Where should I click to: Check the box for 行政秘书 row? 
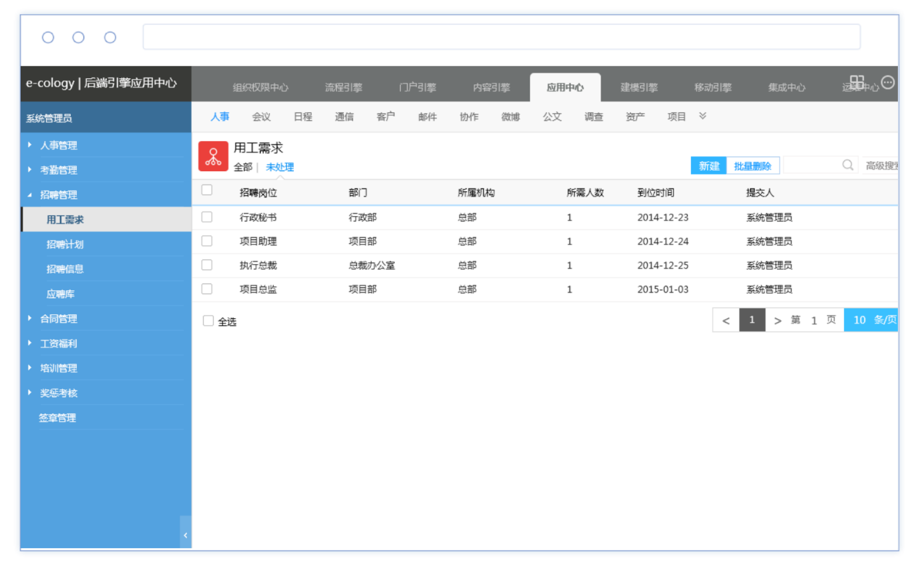coord(207,217)
